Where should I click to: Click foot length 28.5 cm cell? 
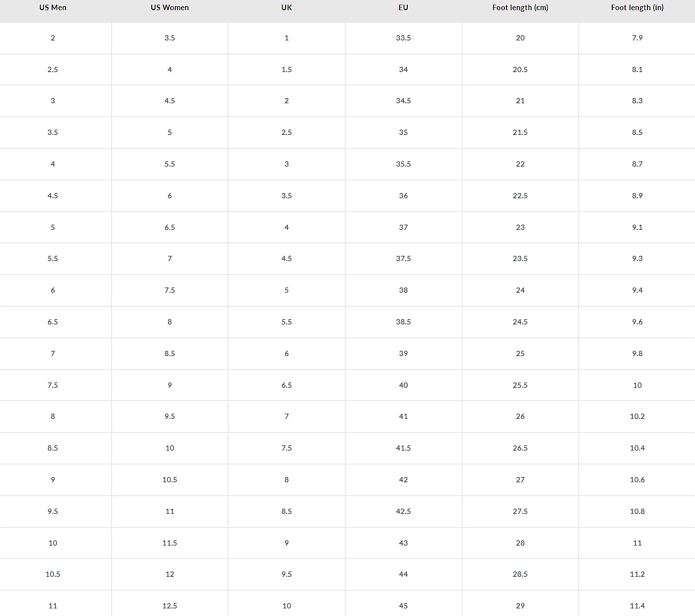520,574
